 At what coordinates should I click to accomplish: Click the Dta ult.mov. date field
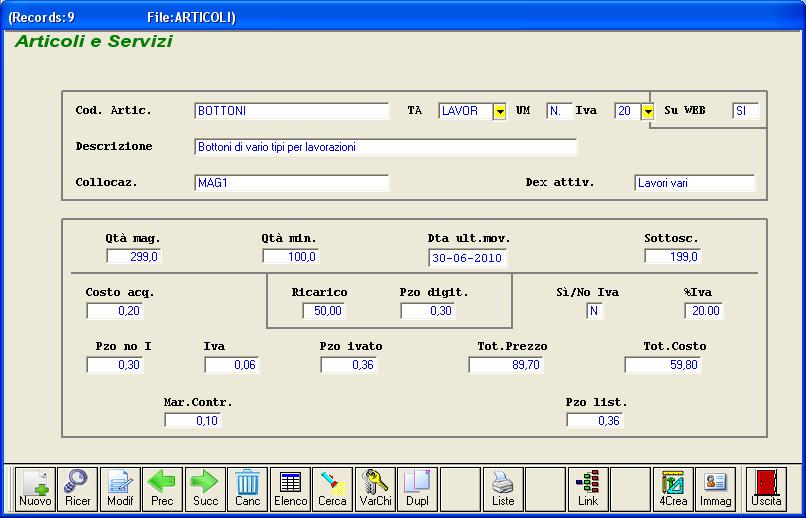(x=467, y=258)
